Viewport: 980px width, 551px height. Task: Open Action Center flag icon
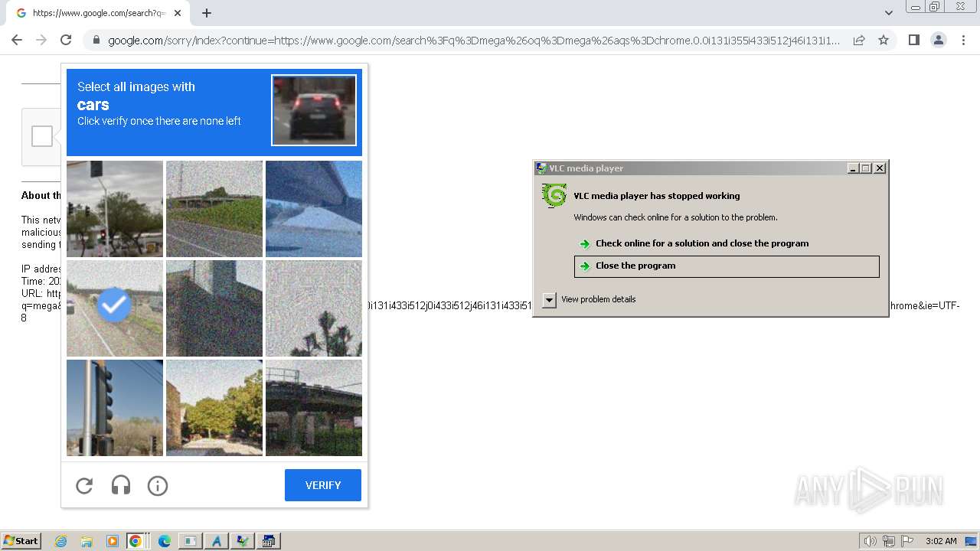(x=907, y=541)
